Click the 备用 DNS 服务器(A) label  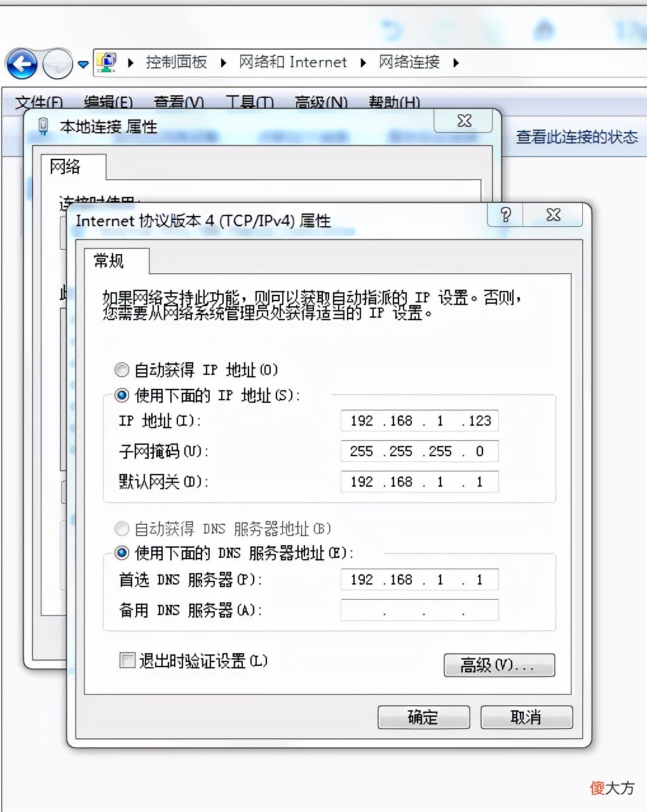(191, 610)
